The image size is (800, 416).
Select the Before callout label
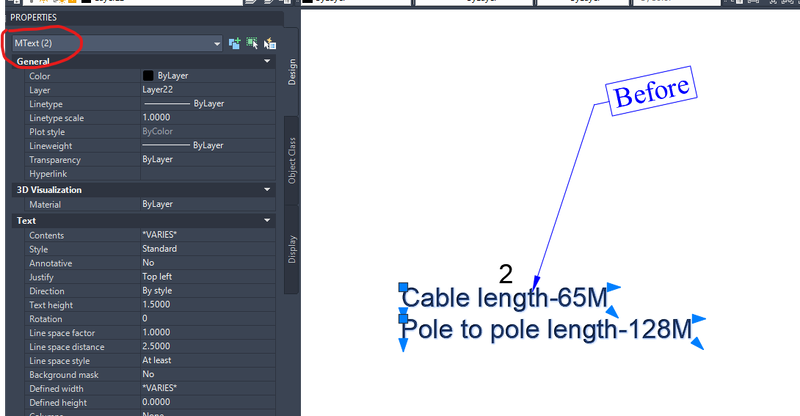click(652, 91)
